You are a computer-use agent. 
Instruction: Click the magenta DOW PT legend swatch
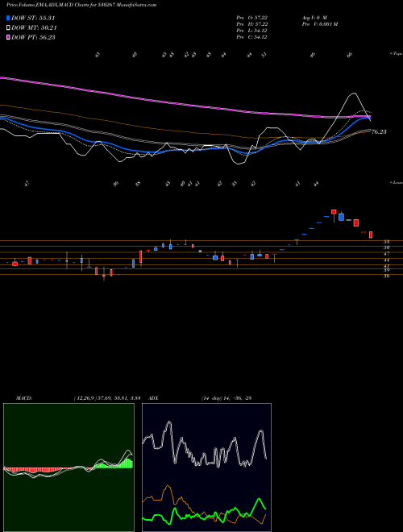coord(8,37)
